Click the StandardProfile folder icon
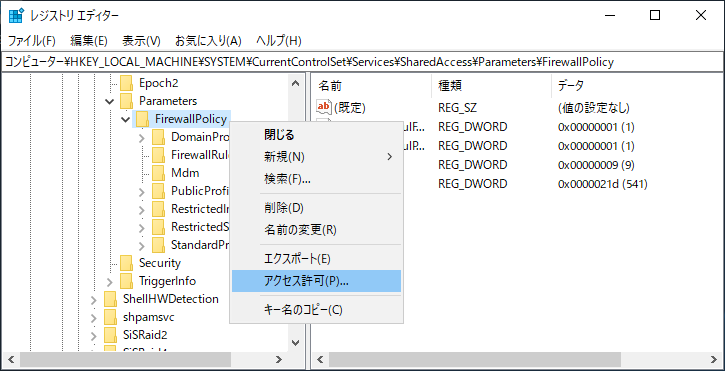Viewport: 725px width, 371px height. coord(158,245)
